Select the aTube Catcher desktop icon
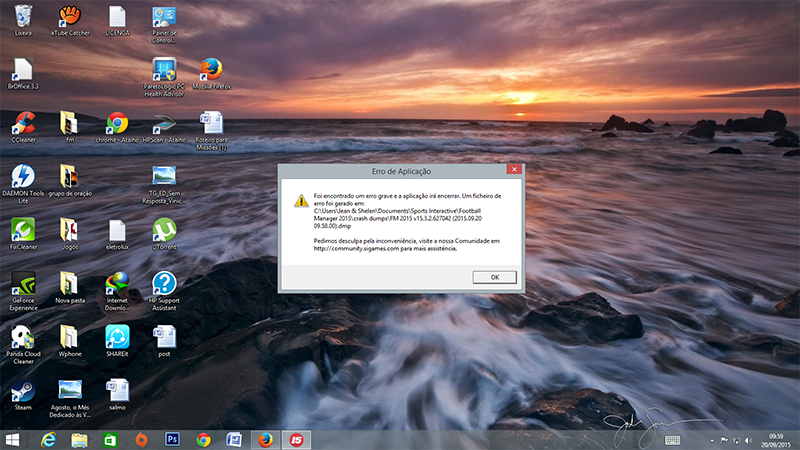 (x=69, y=16)
